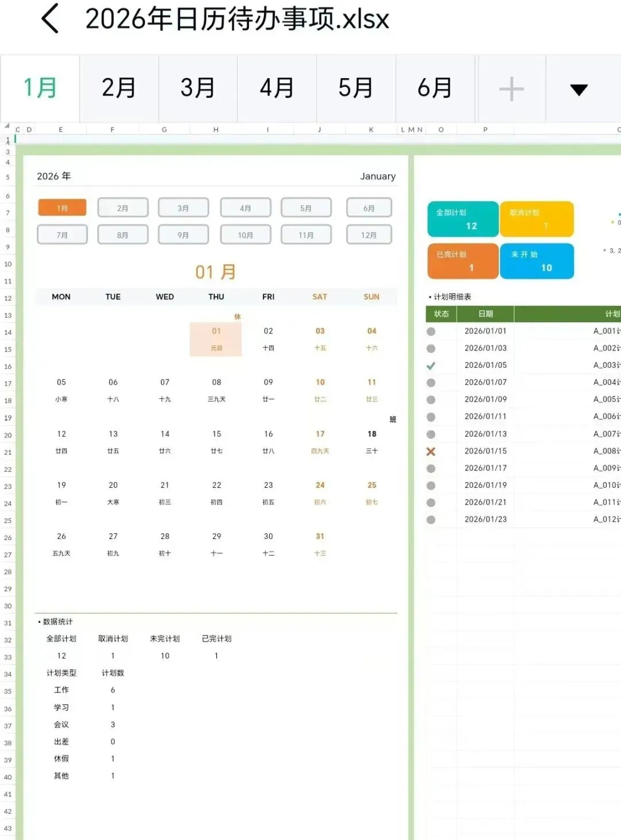Click gray status dot for 2026/01/01

(x=431, y=332)
